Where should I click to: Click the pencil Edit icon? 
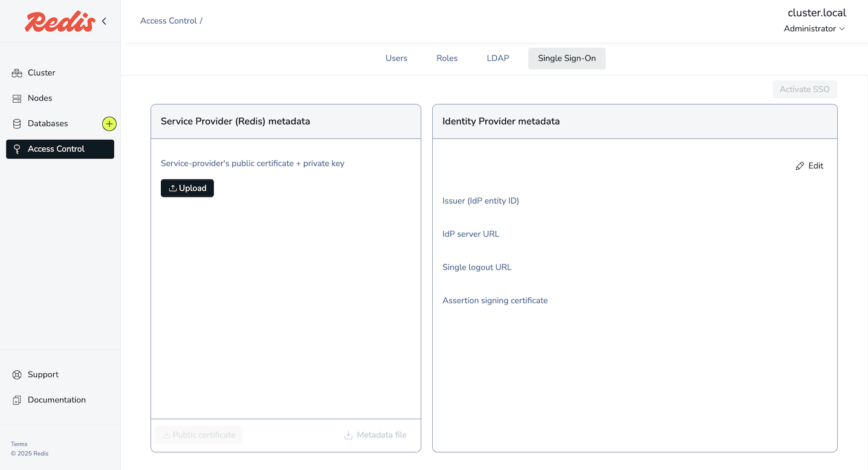pos(800,166)
